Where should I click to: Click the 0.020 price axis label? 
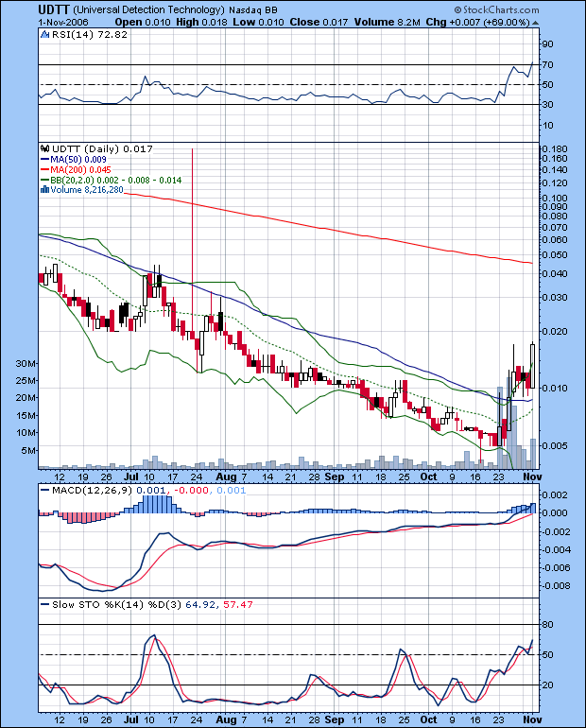(x=555, y=332)
